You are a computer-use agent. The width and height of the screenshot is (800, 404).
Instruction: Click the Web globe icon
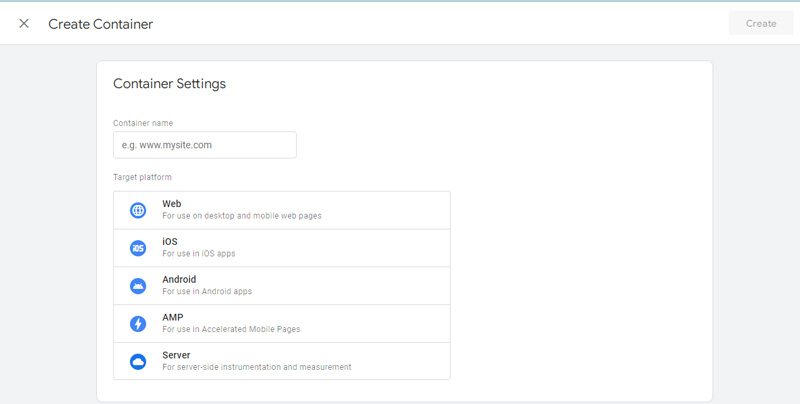pos(138,210)
